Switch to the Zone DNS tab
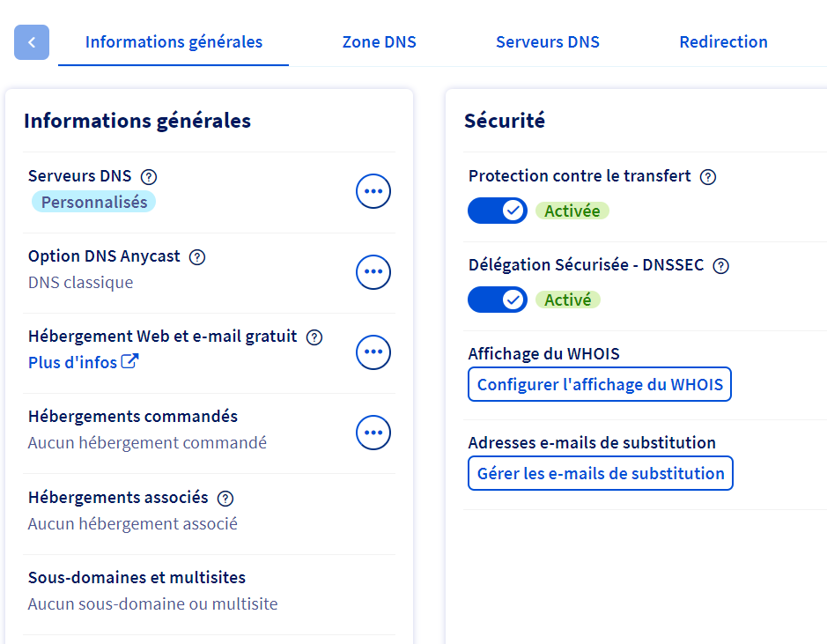 coord(379,42)
